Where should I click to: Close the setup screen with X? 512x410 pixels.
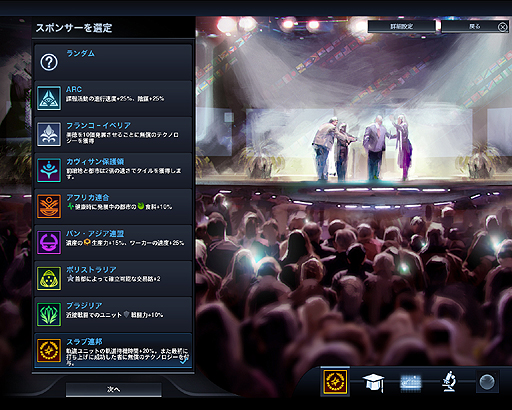pyautogui.click(x=502, y=27)
